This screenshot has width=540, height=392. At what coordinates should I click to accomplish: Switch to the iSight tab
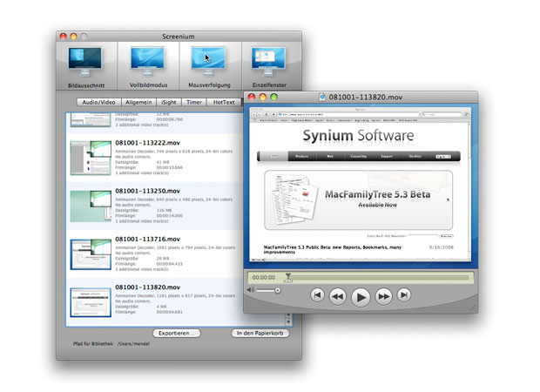coord(169,102)
